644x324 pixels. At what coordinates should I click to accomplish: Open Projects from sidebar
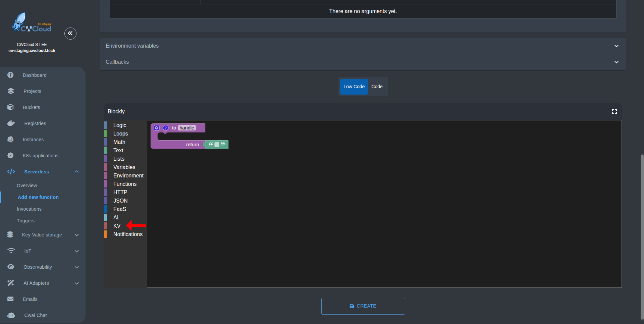tap(32, 91)
